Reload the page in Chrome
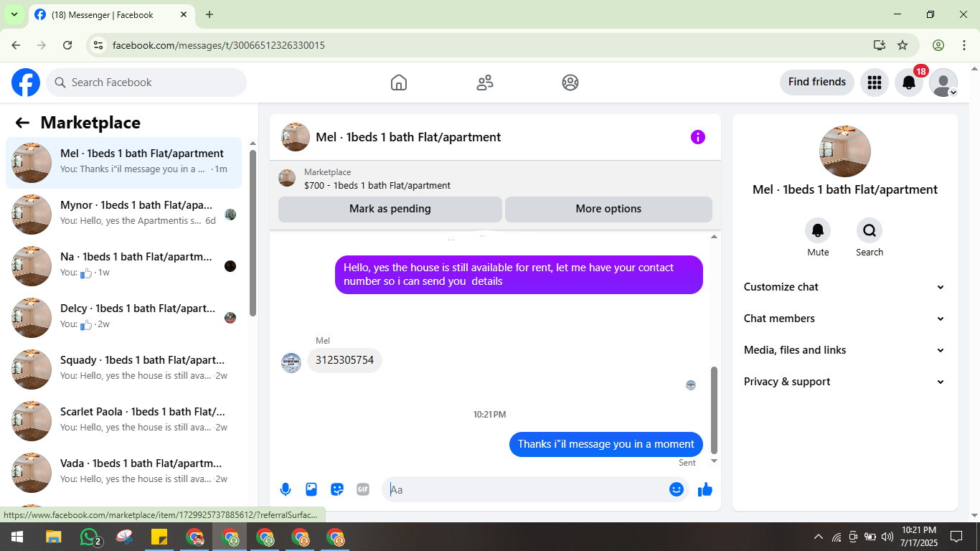Viewport: 980px width, 551px height. 67,45
